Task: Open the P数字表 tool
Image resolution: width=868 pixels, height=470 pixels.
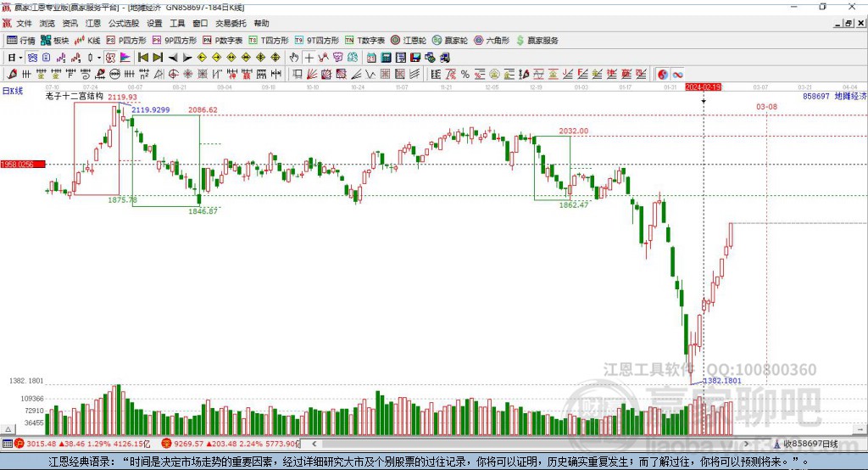Action: pyautogui.click(x=223, y=41)
